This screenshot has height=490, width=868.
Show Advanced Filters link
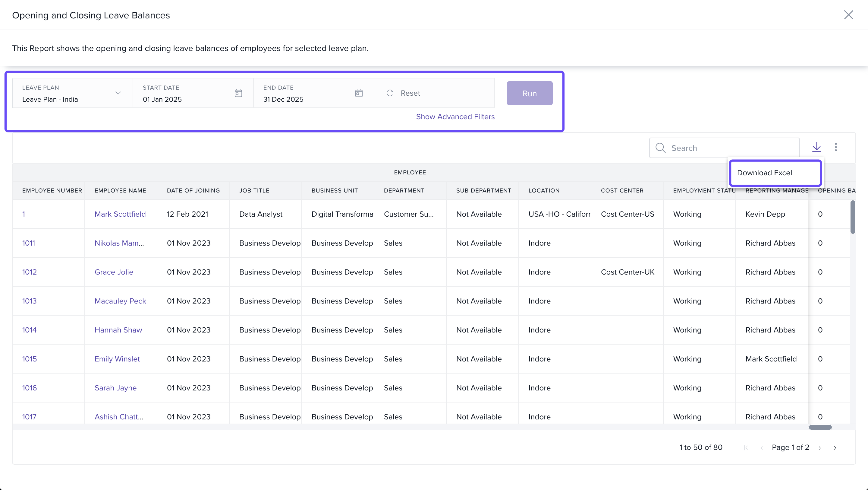(455, 117)
